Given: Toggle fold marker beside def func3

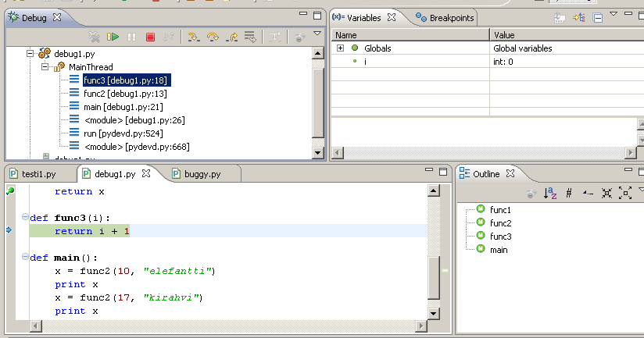Looking at the screenshot, I should point(25,217).
